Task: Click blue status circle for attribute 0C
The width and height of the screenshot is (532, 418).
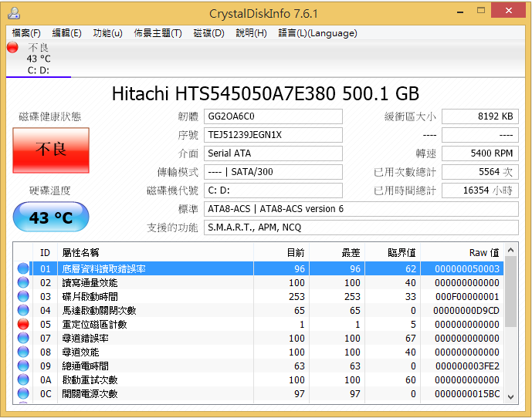Action: click(x=23, y=393)
